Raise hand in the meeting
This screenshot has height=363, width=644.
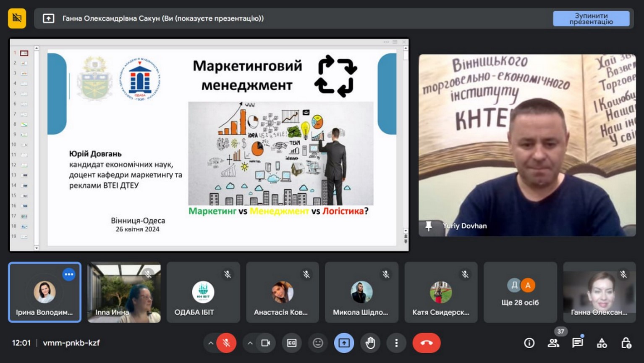(x=370, y=343)
